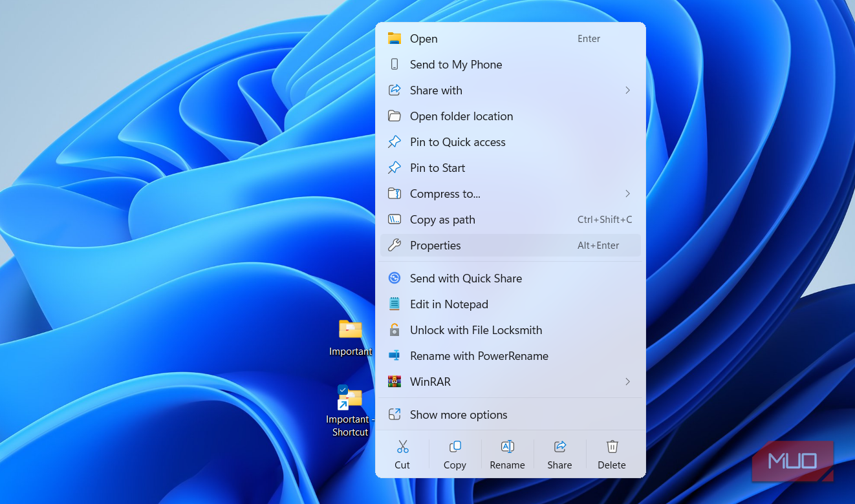Screen dimensions: 855x504
Task: Select the Important folder on desktop
Action: tap(351, 337)
